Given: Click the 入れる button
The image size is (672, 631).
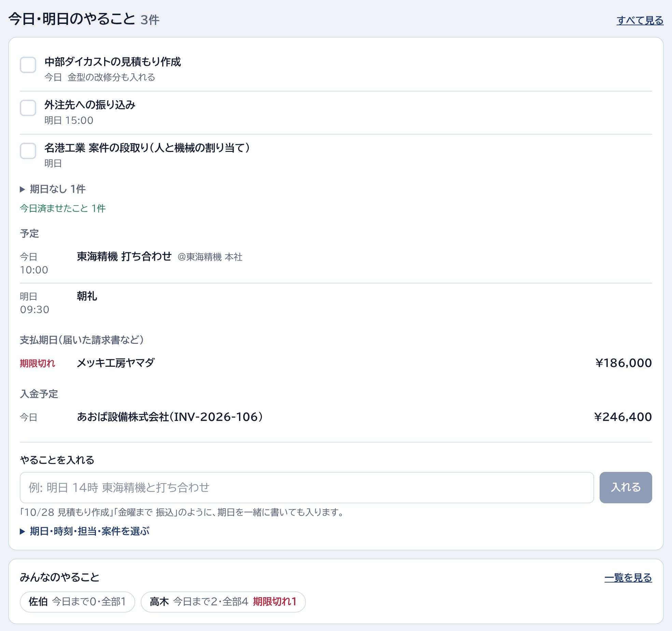Looking at the screenshot, I should tap(626, 488).
